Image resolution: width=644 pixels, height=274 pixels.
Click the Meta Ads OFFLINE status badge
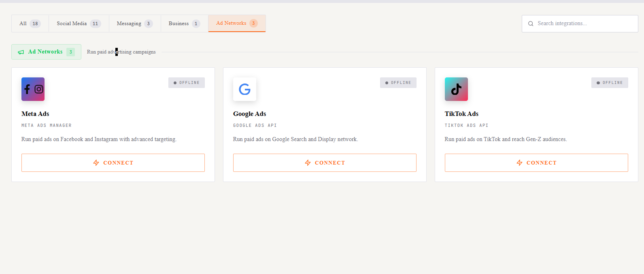187,83
